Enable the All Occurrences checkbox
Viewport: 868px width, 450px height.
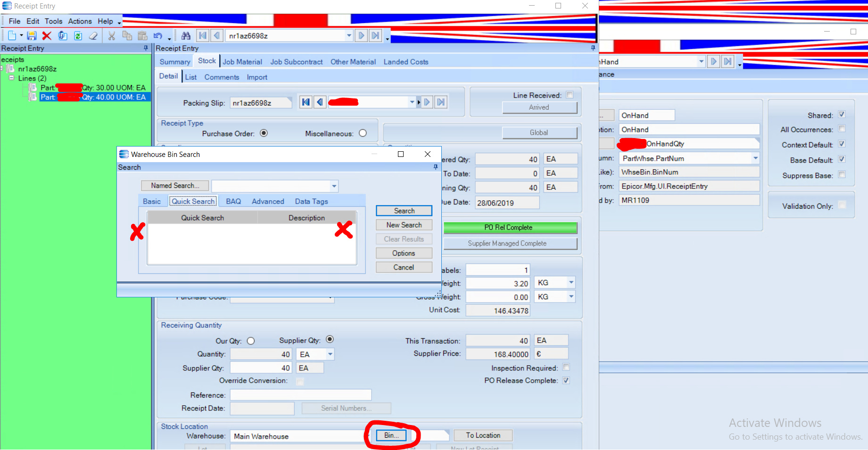842,129
